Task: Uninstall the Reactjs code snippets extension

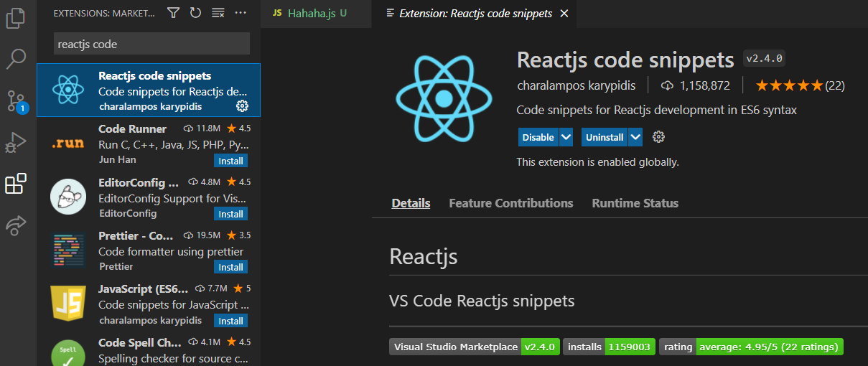Action: (605, 137)
